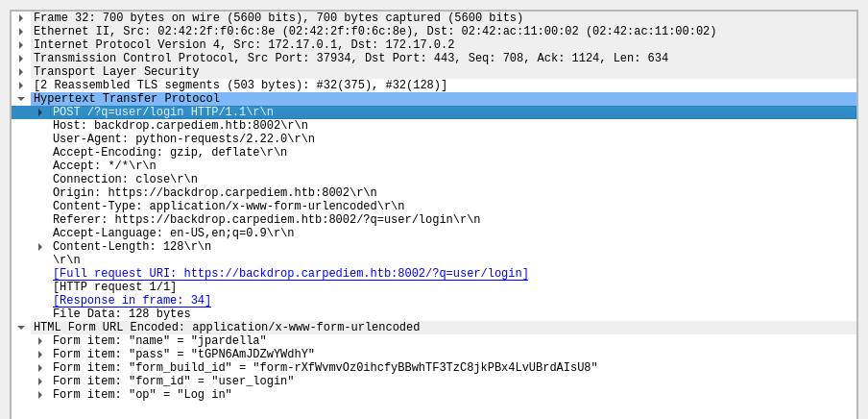The image size is (868, 419).
Task: Expand the Frame 32 tree row
Action: [x=21, y=18]
